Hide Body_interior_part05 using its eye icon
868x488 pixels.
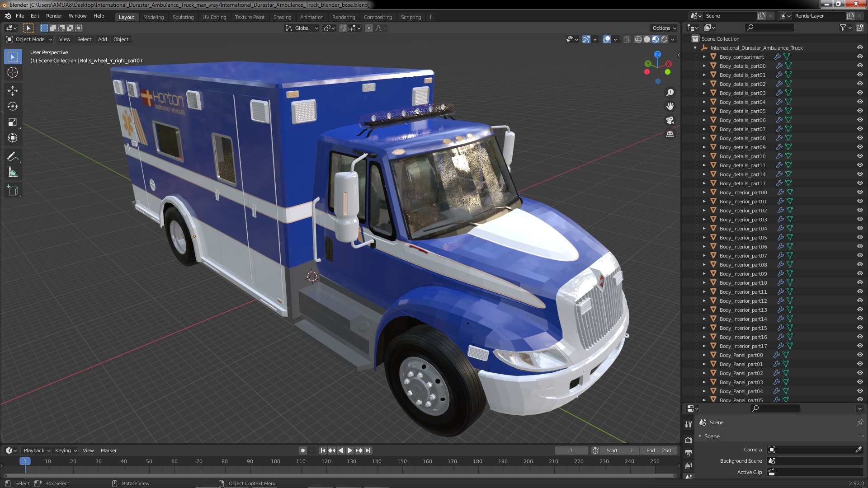point(859,238)
